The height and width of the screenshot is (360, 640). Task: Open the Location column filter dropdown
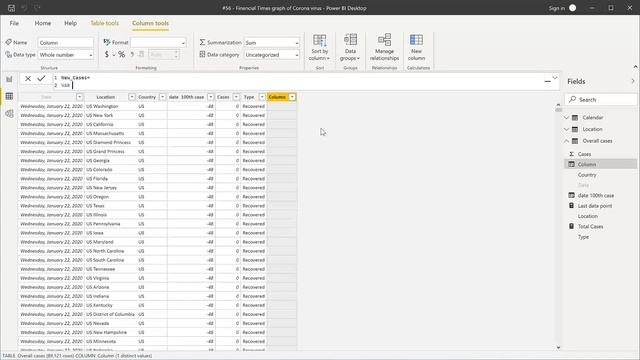(132, 97)
